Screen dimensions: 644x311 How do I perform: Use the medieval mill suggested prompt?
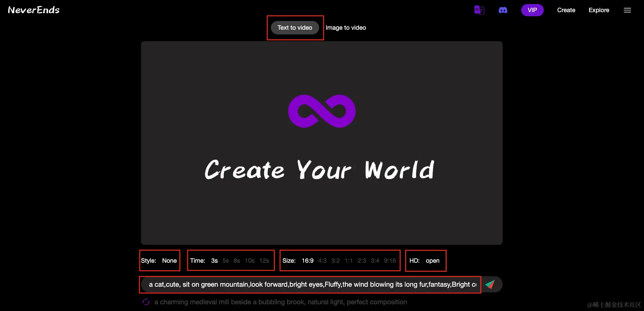click(x=281, y=302)
